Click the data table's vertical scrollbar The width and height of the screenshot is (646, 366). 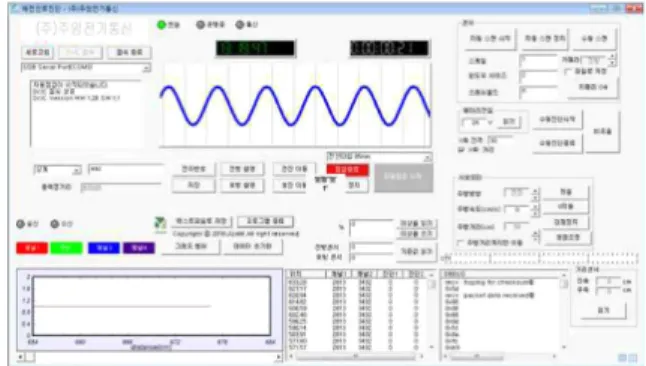pos(431,311)
